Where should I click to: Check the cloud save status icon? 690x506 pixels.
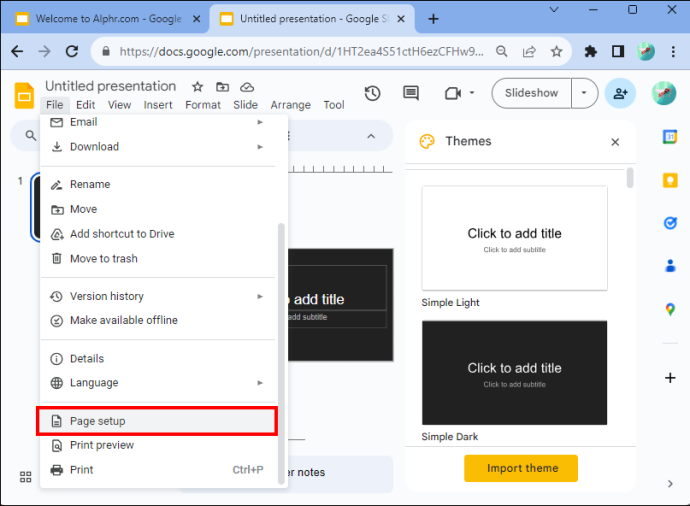point(247,87)
